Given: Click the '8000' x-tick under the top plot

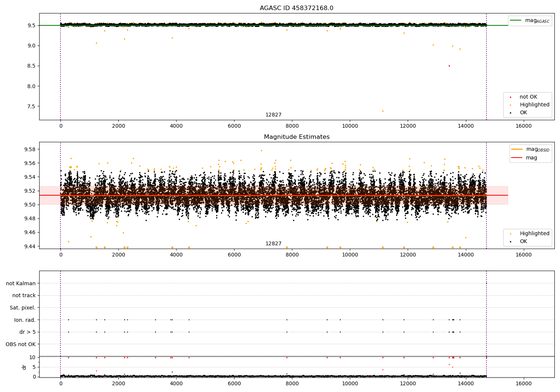Looking at the screenshot, I should 292,126.
